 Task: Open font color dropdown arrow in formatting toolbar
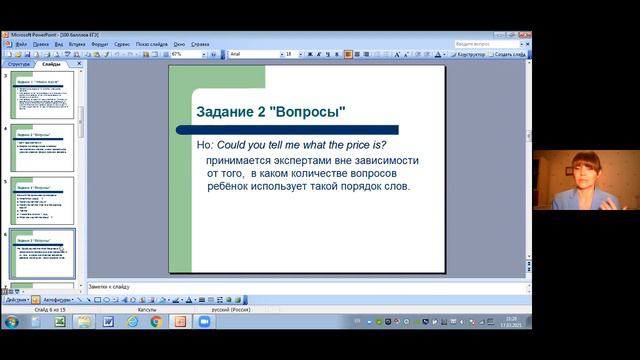[444, 54]
